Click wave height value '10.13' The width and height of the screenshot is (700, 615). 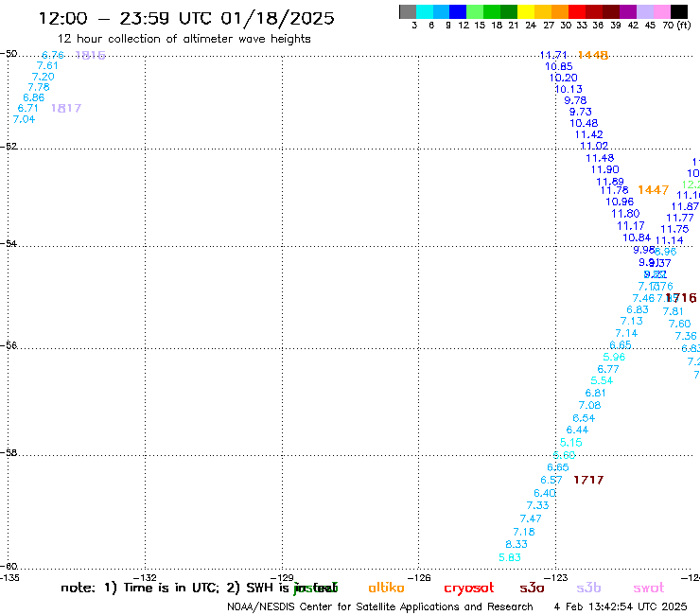(x=569, y=89)
